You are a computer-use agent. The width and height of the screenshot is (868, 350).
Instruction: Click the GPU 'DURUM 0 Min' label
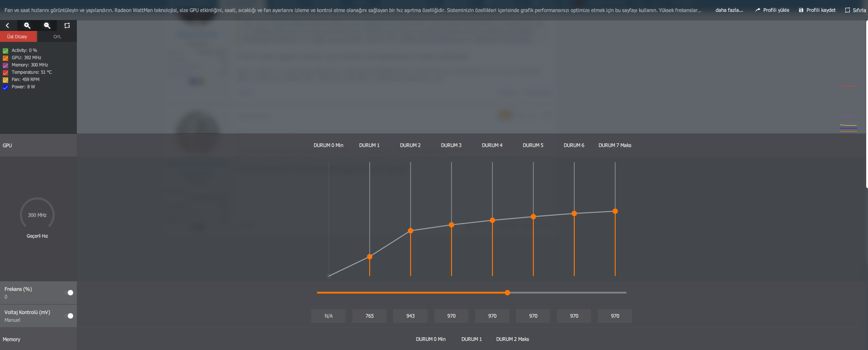(x=328, y=145)
